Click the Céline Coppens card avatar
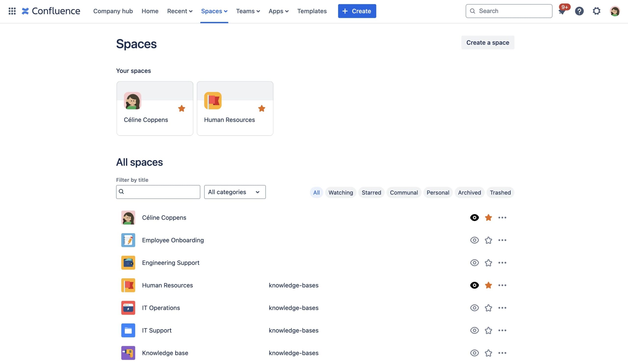 [x=132, y=101]
